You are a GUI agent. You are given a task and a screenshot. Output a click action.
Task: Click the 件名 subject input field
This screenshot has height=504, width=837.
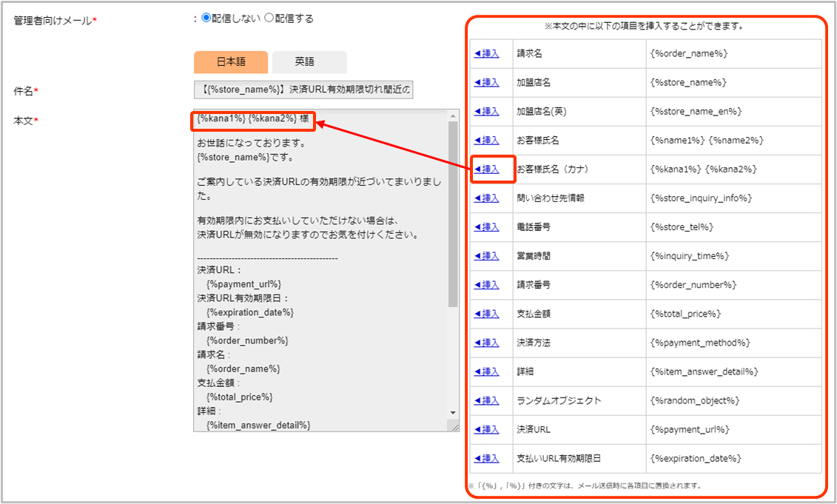pyautogui.click(x=303, y=90)
